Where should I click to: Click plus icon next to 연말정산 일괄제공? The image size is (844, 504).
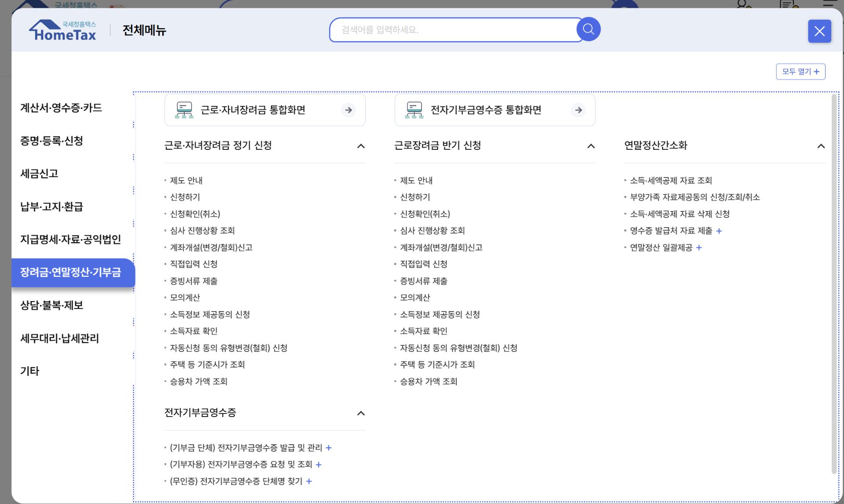coord(699,248)
